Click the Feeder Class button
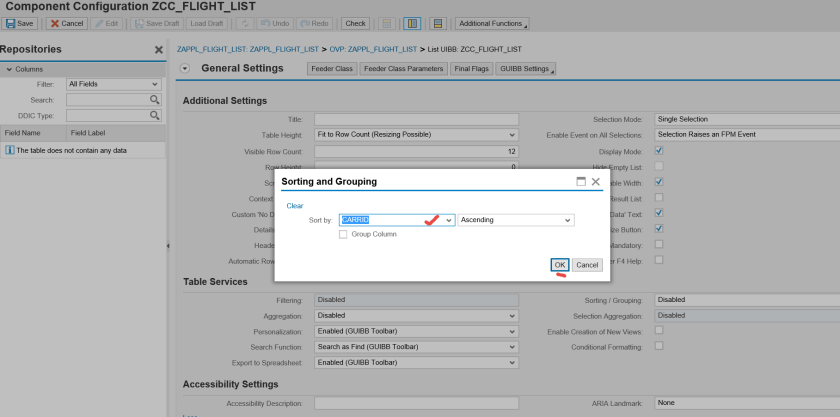The height and width of the screenshot is (417, 840). (x=332, y=69)
